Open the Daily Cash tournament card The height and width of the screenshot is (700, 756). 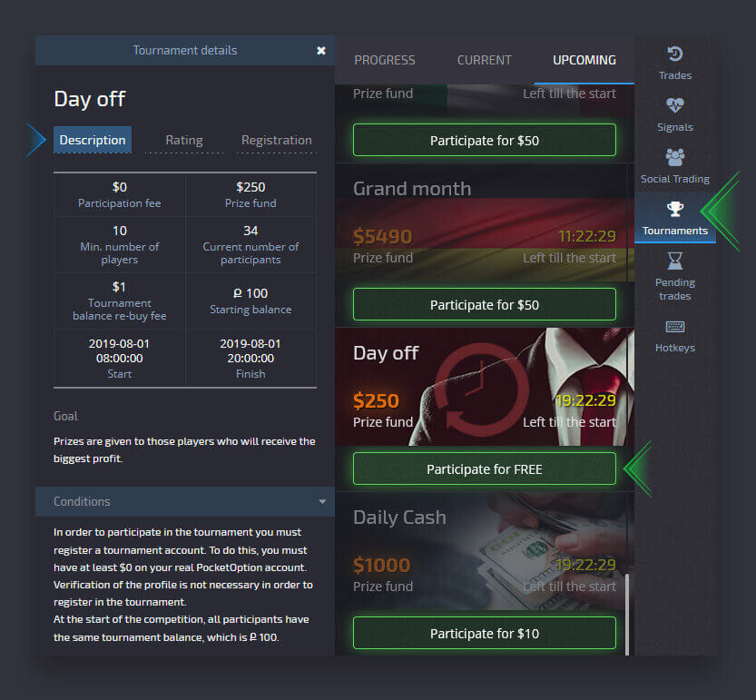(484, 551)
